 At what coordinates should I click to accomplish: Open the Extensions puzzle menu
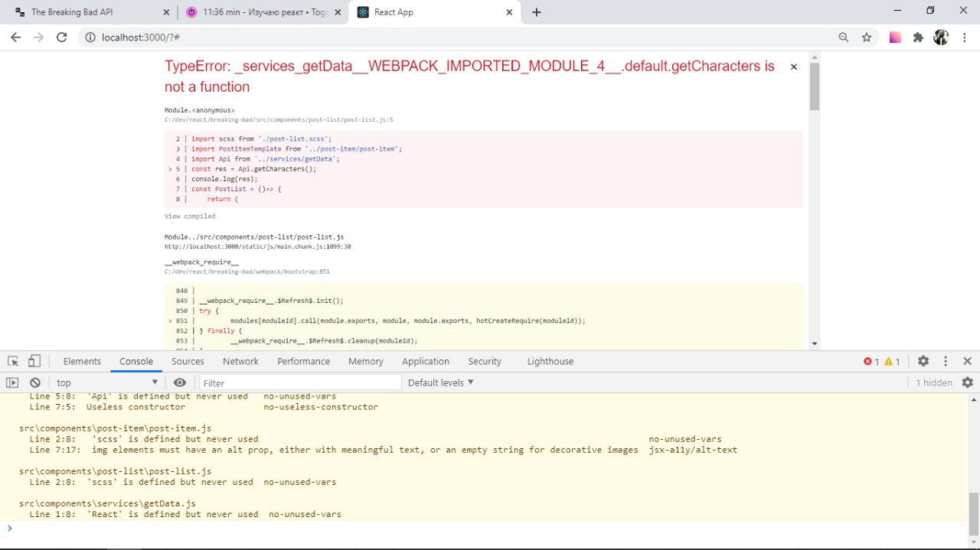(x=918, y=37)
